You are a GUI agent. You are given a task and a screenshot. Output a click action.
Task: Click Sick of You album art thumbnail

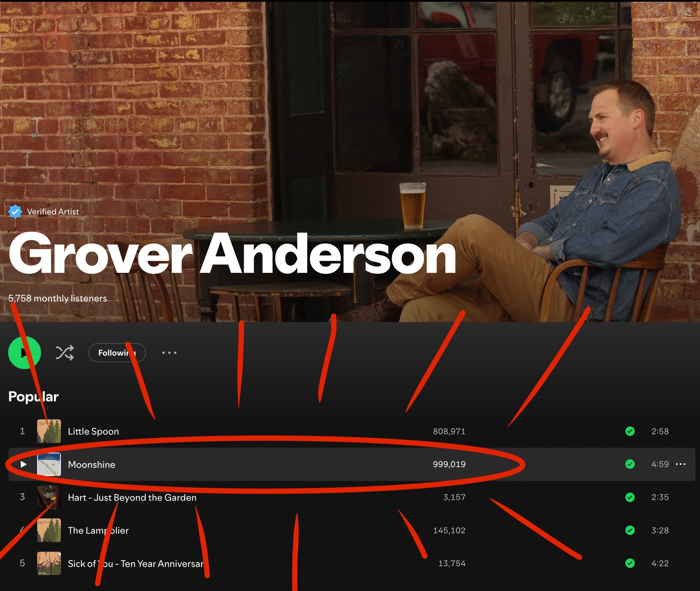point(49,563)
